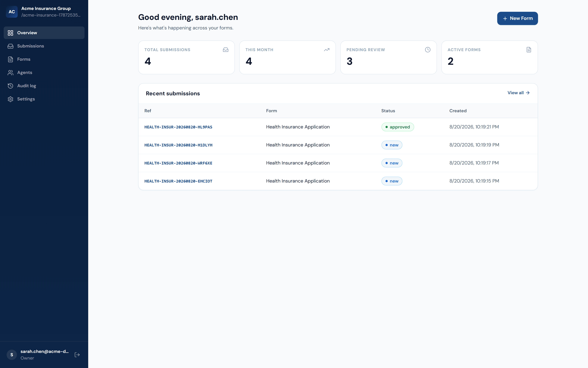Click the Acme Insurance Group org name
The width and height of the screenshot is (588, 368).
46,8
